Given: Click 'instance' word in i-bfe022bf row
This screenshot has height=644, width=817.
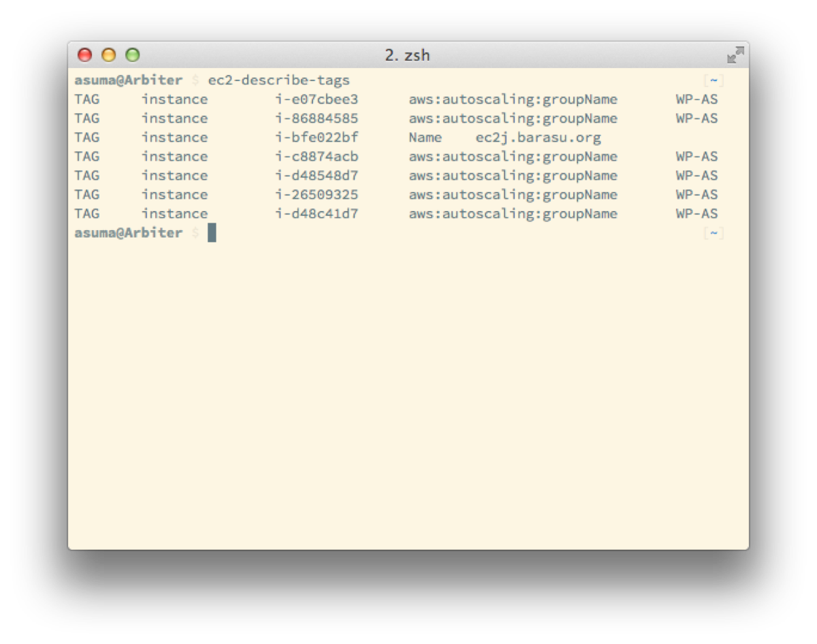Looking at the screenshot, I should click(175, 138).
